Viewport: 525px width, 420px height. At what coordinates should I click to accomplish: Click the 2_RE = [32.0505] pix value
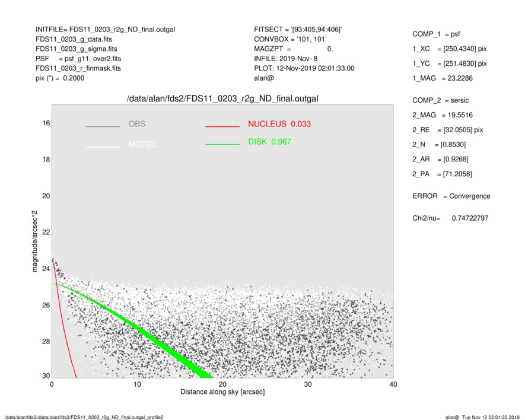448,130
